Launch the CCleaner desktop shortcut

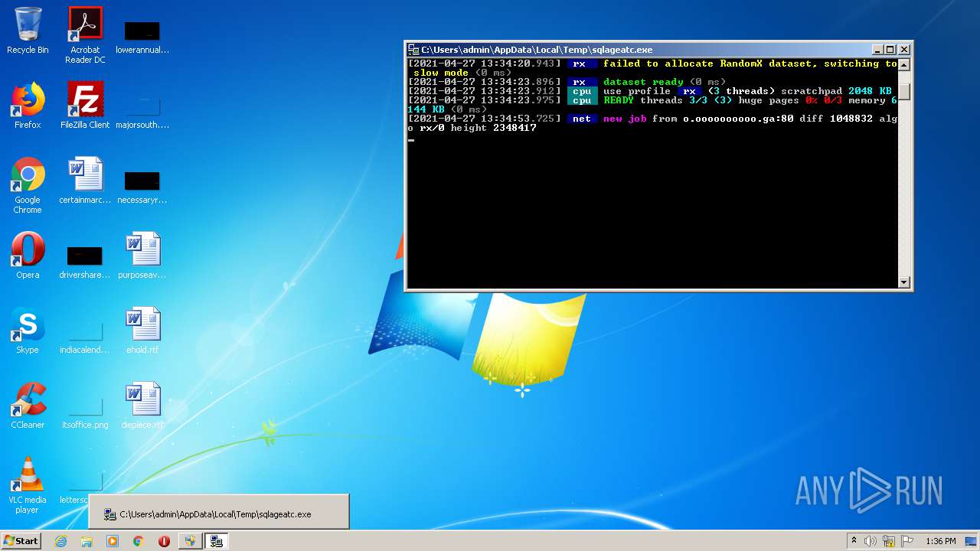click(x=28, y=406)
